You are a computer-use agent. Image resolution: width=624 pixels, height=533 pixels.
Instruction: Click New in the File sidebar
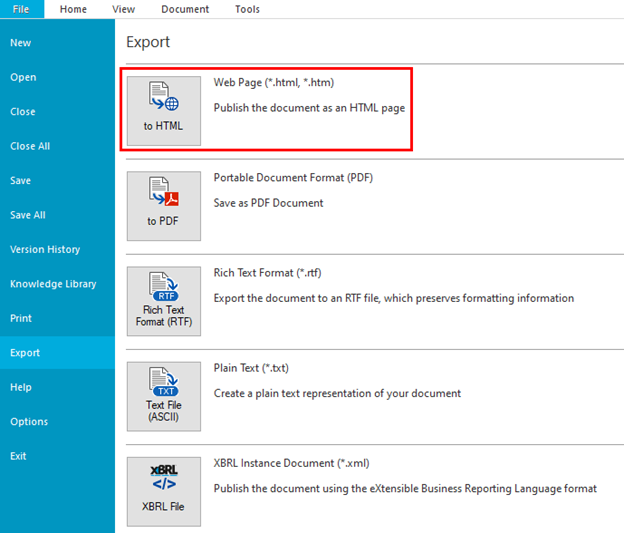pos(21,43)
